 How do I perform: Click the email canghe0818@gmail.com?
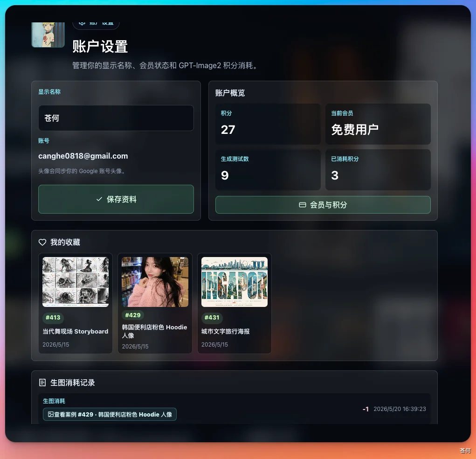(x=83, y=156)
